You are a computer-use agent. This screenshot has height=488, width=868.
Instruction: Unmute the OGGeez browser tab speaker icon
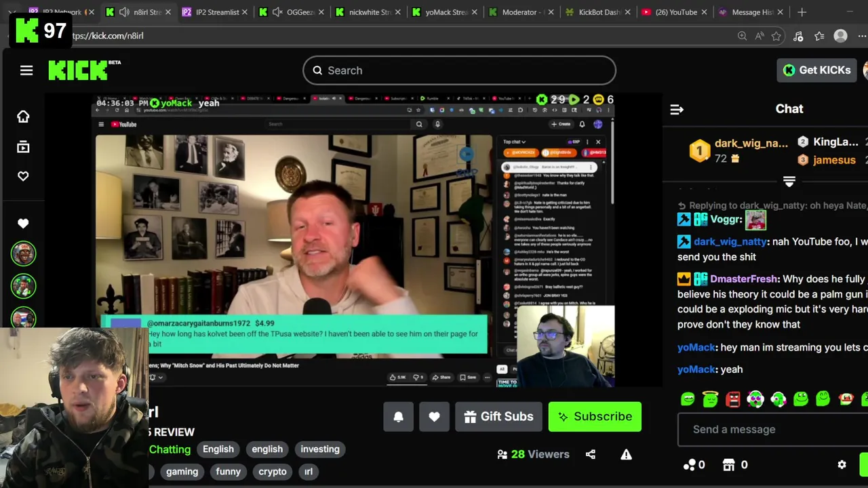click(277, 12)
